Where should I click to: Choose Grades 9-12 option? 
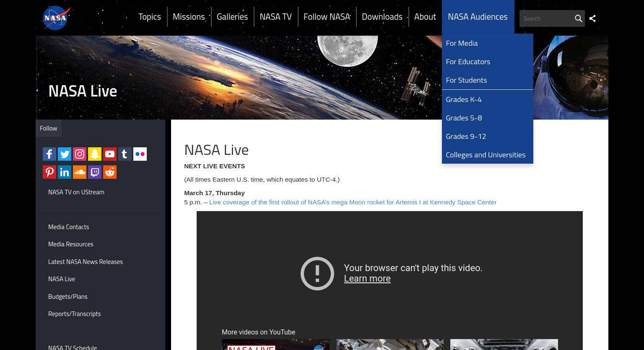point(487,136)
